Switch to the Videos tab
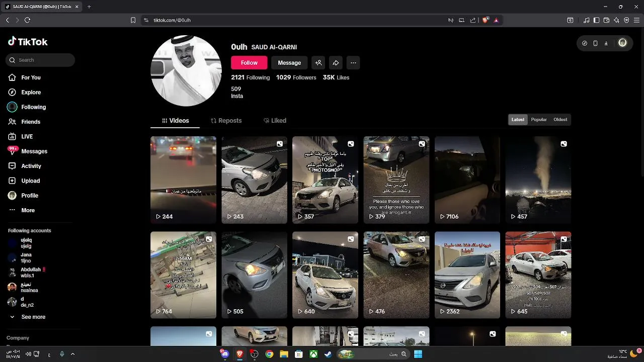This screenshot has width=644, height=362. (175, 121)
